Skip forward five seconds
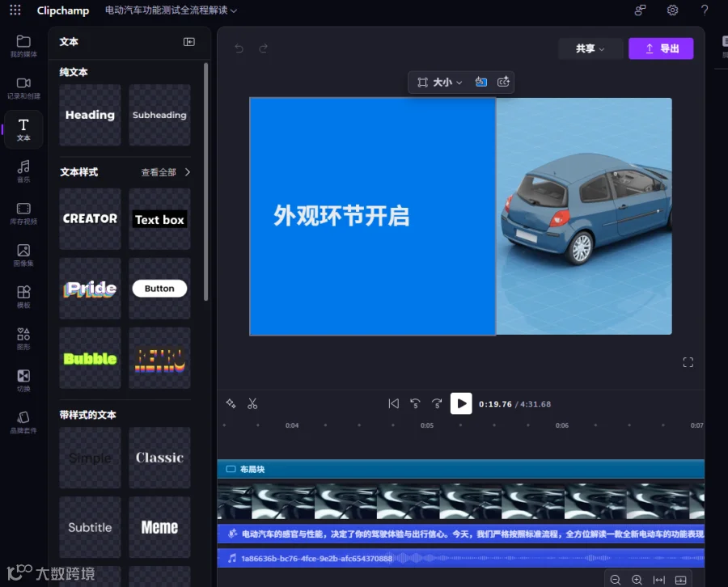The width and height of the screenshot is (728, 587). click(x=437, y=403)
